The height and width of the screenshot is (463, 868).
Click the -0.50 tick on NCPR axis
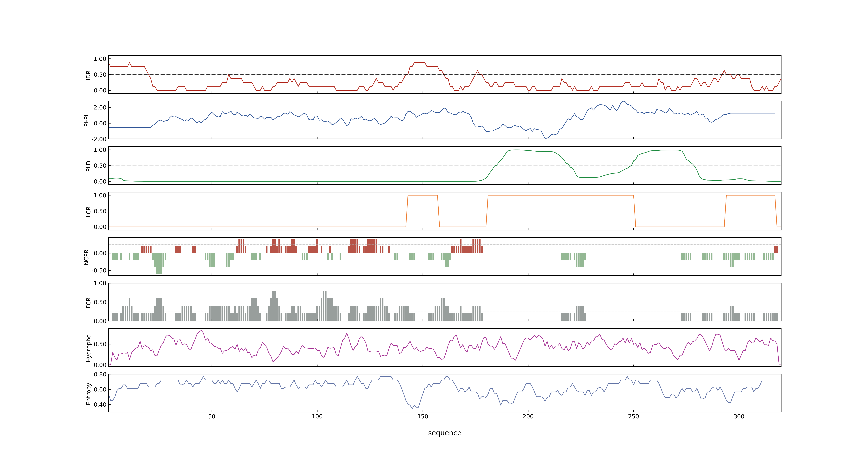(x=99, y=271)
